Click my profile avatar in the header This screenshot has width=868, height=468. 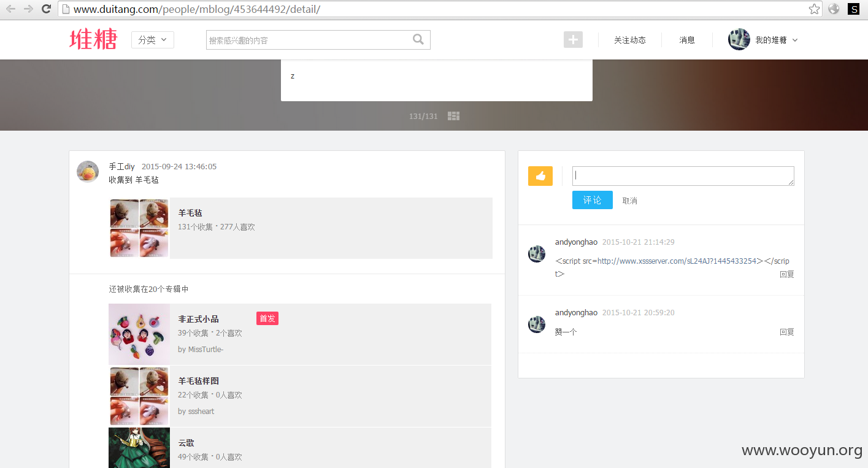tap(739, 39)
